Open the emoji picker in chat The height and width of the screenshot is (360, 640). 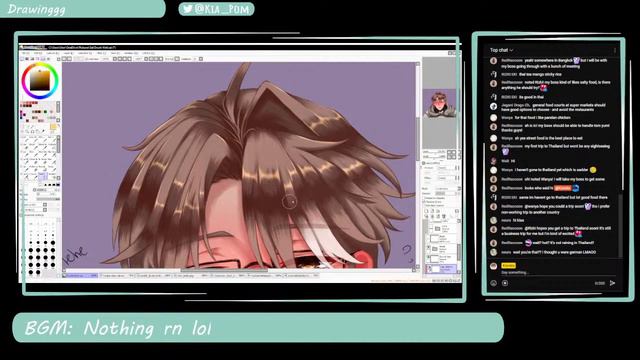pos(493,283)
